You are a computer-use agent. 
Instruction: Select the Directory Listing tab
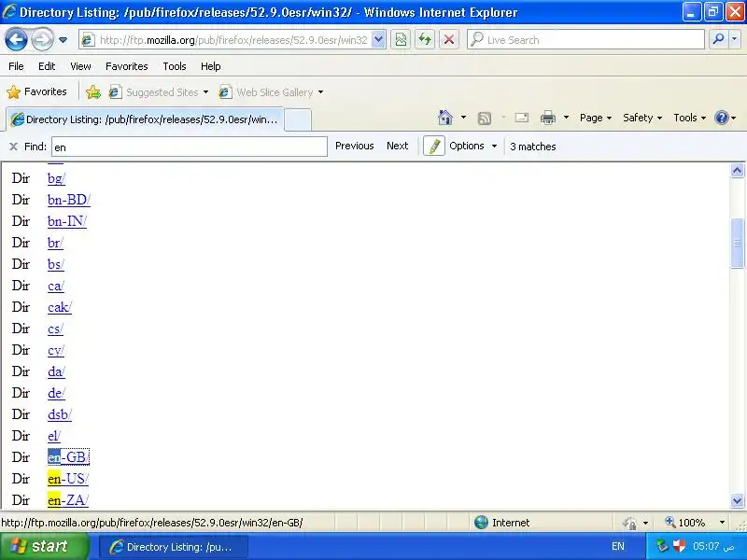[146, 119]
